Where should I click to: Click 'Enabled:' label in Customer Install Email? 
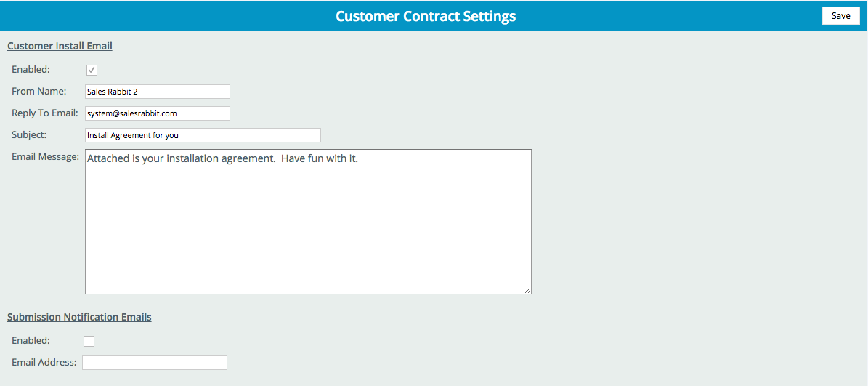(31, 69)
